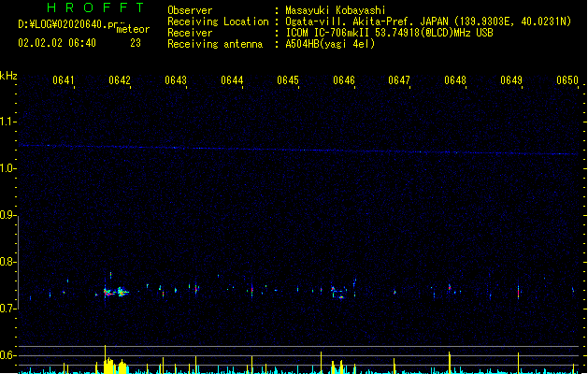Click the 1.0 kHz axis label
This screenshot has height=374, width=588.
pyautogui.click(x=7, y=168)
